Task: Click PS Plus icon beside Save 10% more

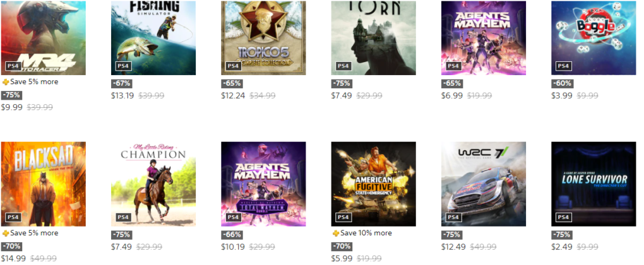Action: [x=335, y=233]
